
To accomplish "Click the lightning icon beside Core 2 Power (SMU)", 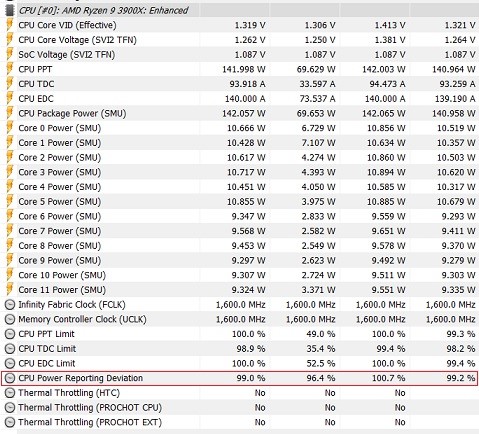I will point(10,157).
